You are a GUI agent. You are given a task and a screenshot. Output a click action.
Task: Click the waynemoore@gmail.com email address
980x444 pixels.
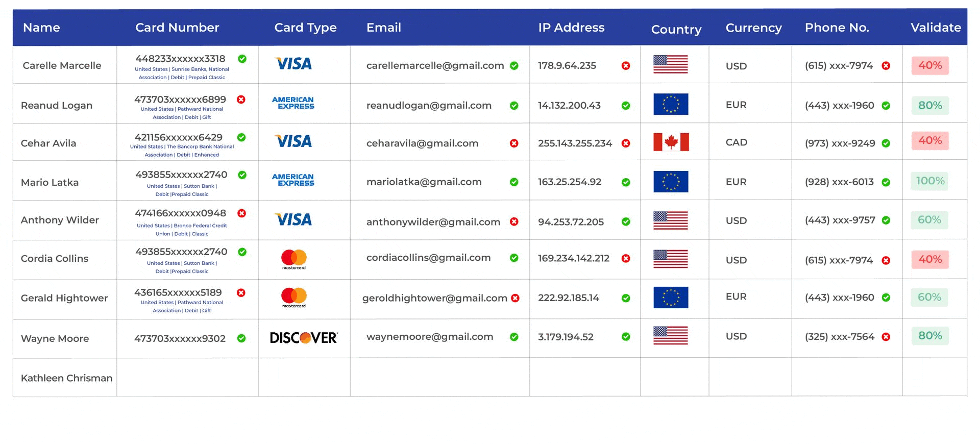[430, 337]
